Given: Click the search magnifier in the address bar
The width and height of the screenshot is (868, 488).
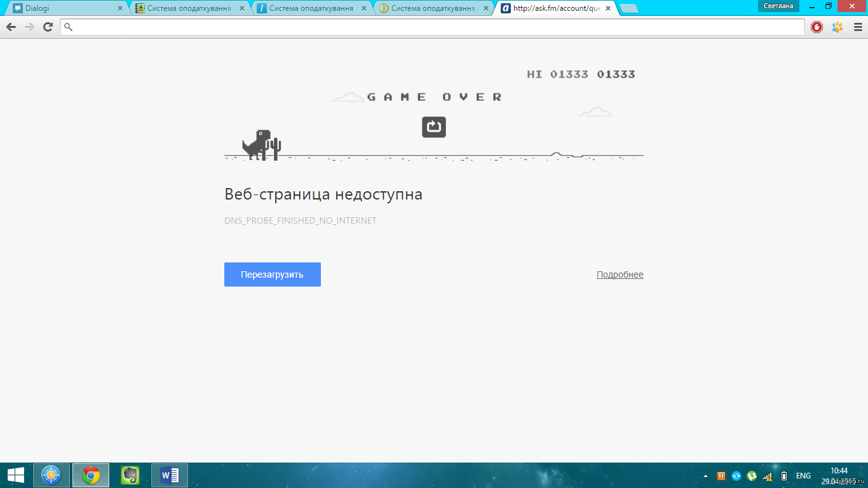Looking at the screenshot, I should 69,27.
